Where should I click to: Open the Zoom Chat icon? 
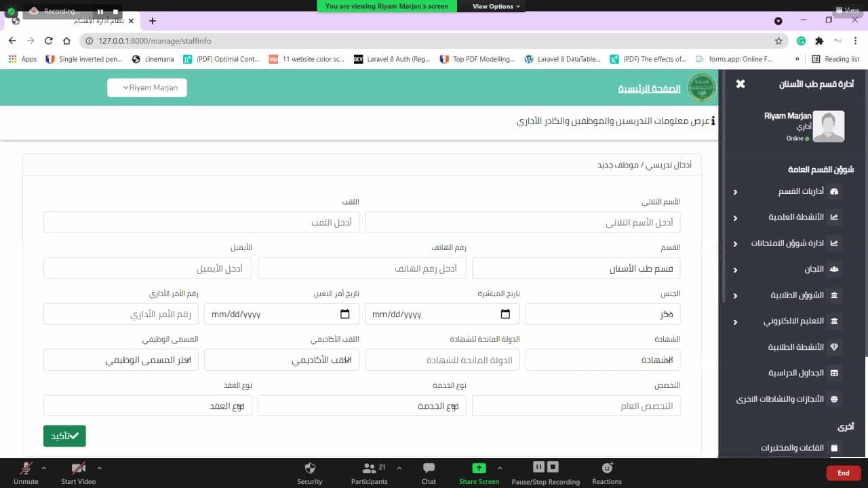429,468
